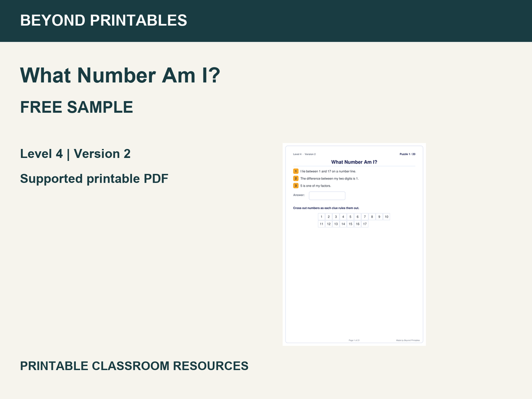Click the orange clue 3 badge

coord(296,186)
